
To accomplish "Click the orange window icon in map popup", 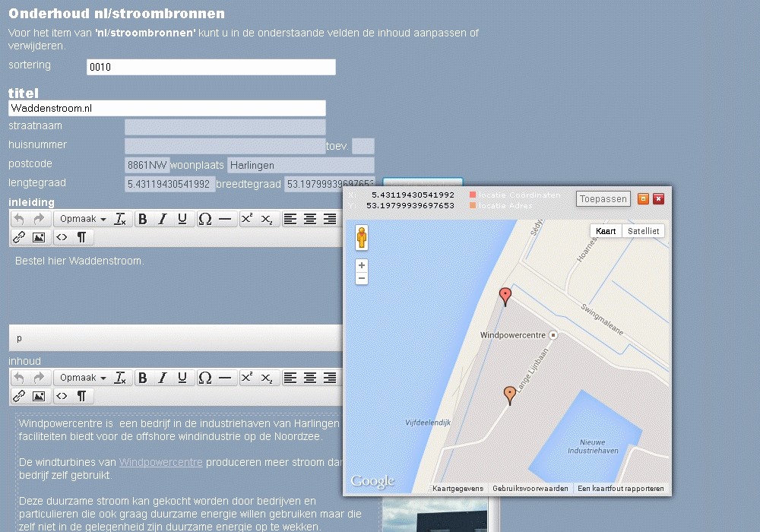I will (x=643, y=199).
